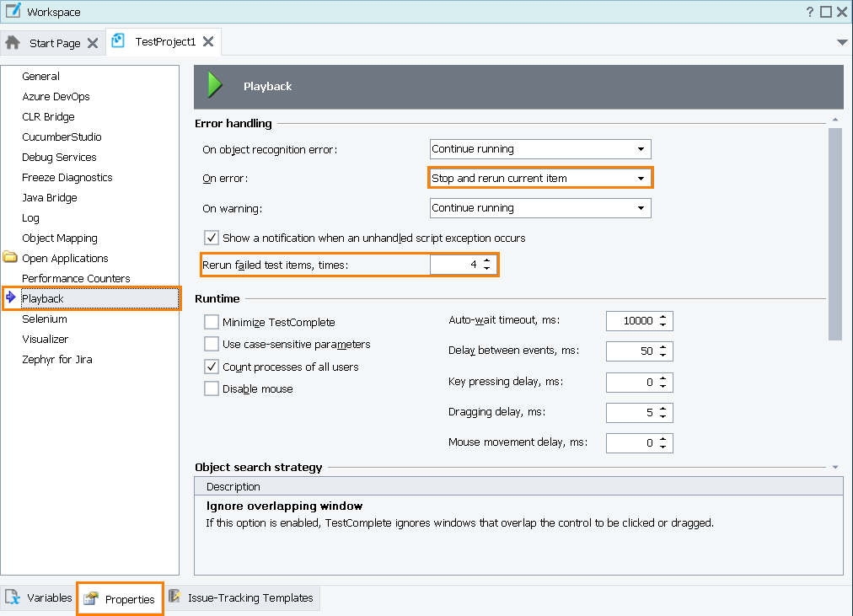Click the Issue-Tracking Templates panel icon

[x=174, y=597]
